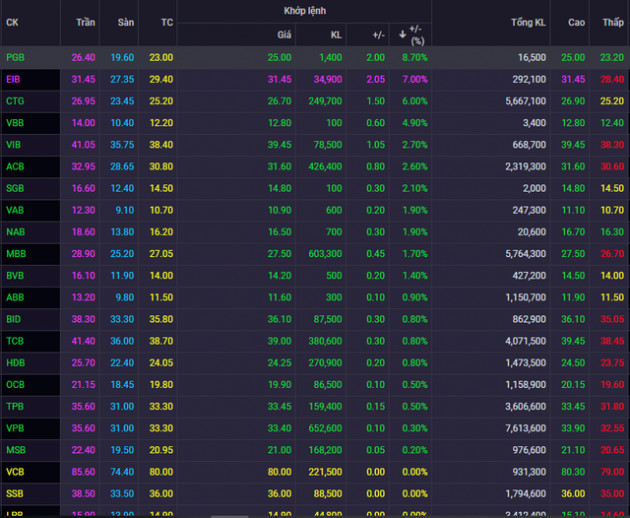The height and width of the screenshot is (518, 630).
Task: Click VAB floor price 9.10
Action: click(125, 210)
